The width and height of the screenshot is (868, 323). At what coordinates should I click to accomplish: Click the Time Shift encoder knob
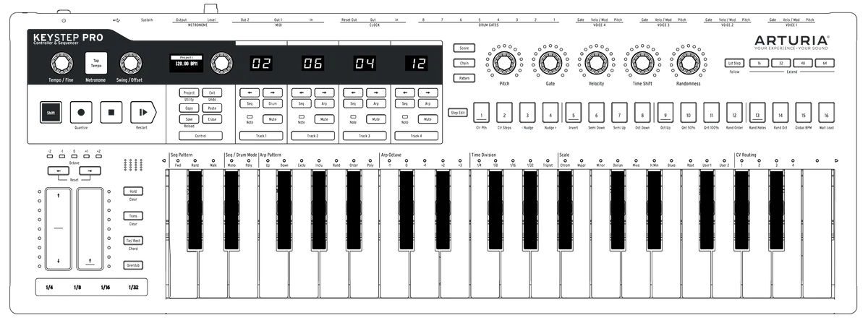(642, 64)
